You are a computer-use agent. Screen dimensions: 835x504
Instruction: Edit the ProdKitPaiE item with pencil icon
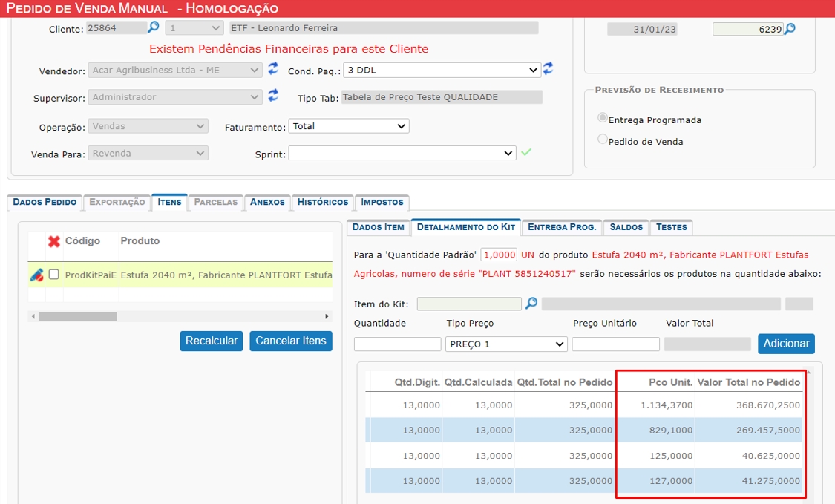pos(37,275)
